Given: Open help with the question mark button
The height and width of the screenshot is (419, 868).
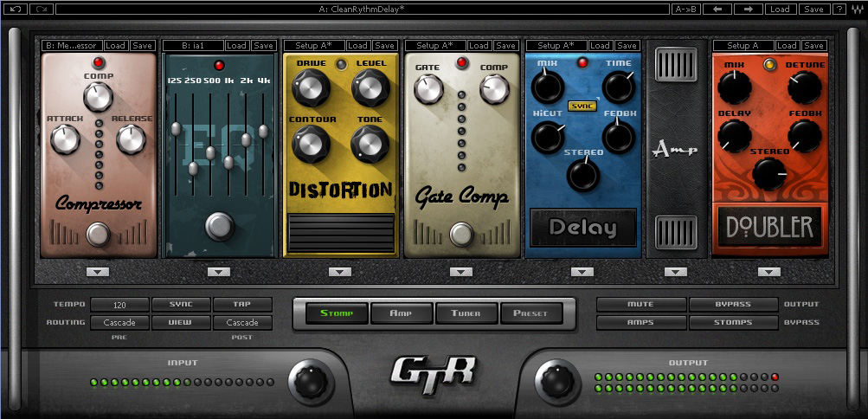Looking at the screenshot, I should pos(839,9).
